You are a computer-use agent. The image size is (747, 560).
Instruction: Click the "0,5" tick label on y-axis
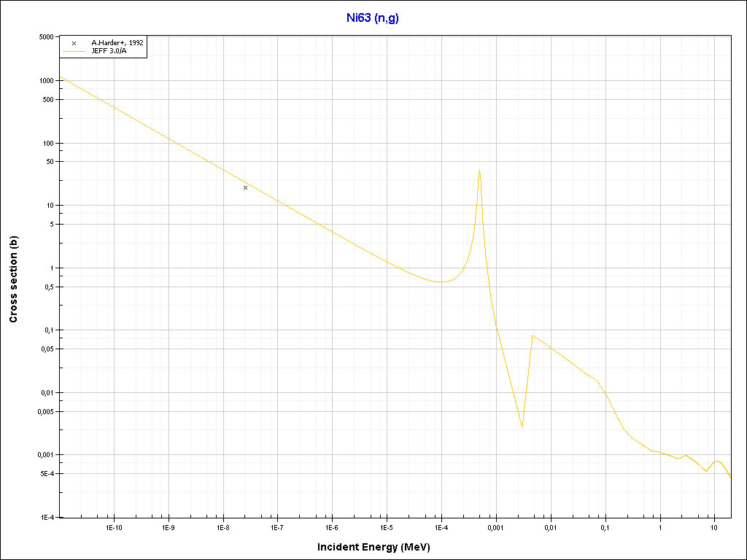click(x=50, y=287)
